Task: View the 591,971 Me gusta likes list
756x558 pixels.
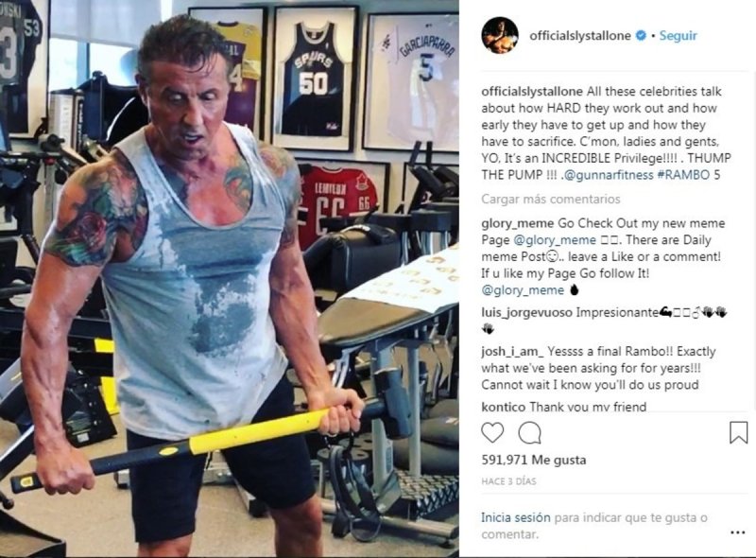Action: coord(534,460)
